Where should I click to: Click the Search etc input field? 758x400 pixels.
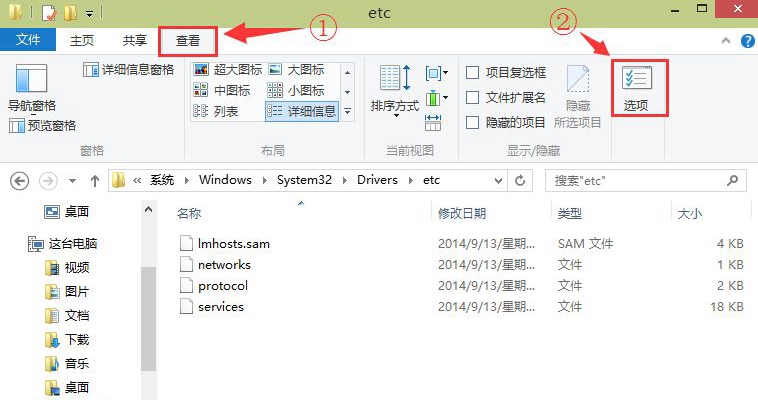click(645, 181)
